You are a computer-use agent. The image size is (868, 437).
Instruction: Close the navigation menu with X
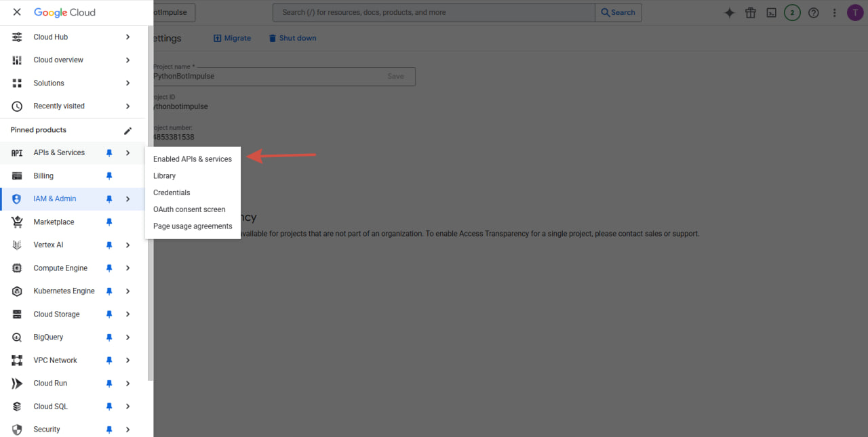(x=17, y=12)
